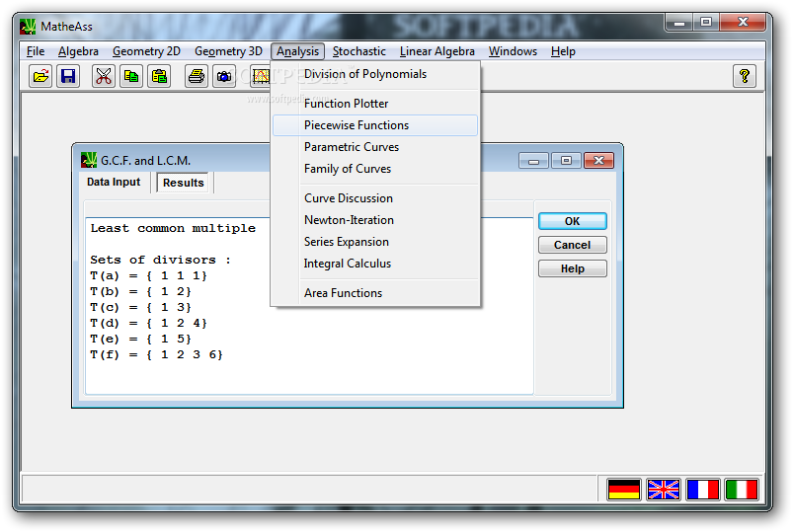Click the T(d) = { 1 2 4} line

pyautogui.click(x=149, y=323)
